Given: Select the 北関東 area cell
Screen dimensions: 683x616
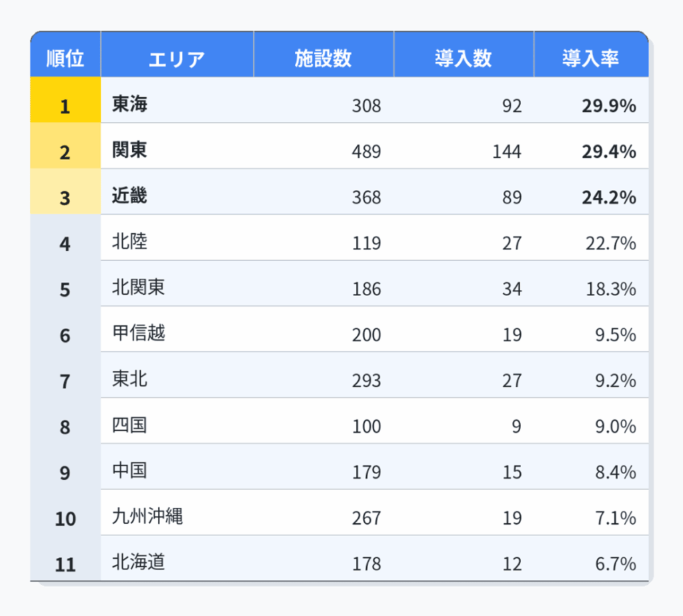Looking at the screenshot, I should pos(139,288).
